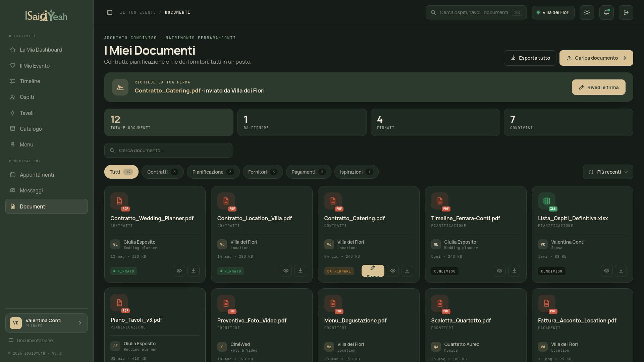644x362 pixels.
Task: Click the logout icon in header
Action: 626,12
